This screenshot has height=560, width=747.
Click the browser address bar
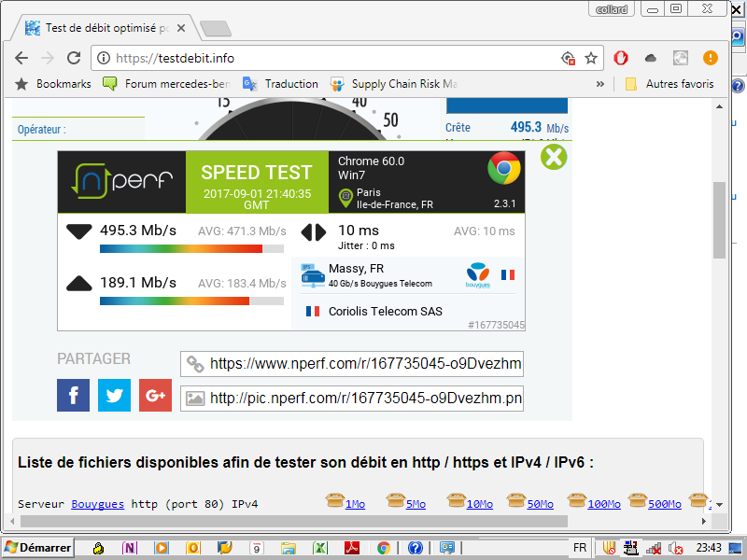[327, 58]
